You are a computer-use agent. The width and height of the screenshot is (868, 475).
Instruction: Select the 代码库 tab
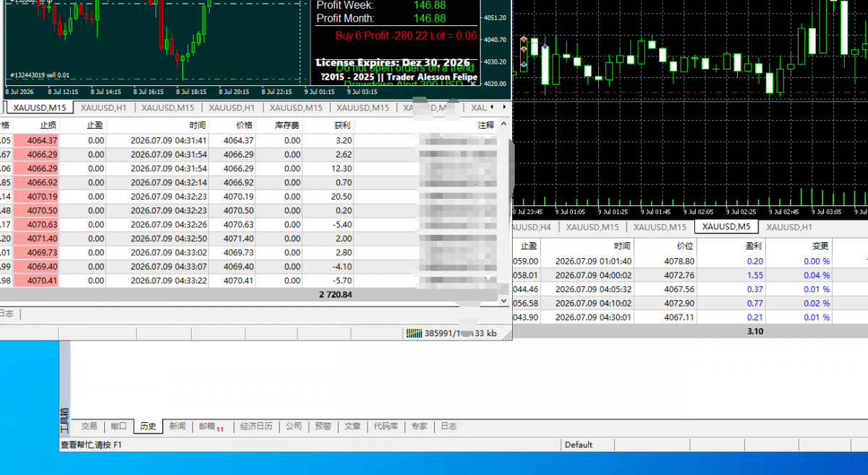tap(386, 427)
